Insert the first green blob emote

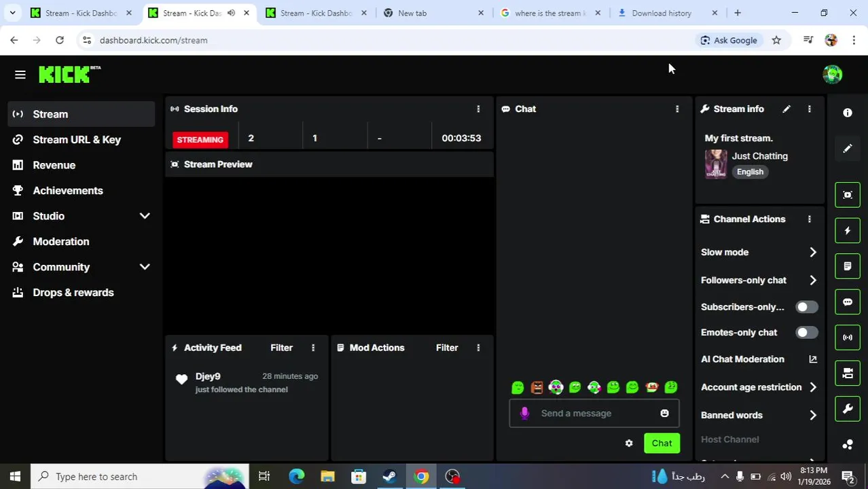click(518, 387)
